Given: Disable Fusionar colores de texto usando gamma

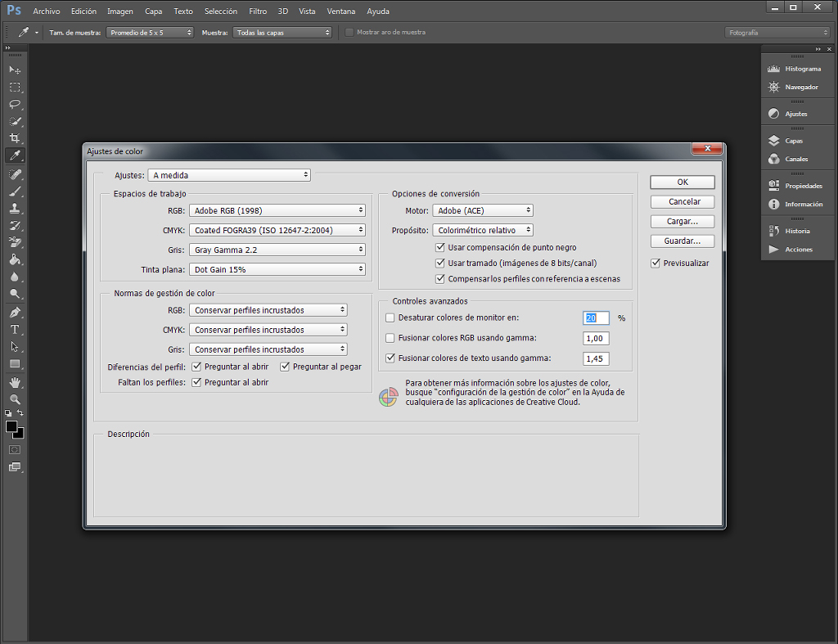Looking at the screenshot, I should tap(390, 358).
